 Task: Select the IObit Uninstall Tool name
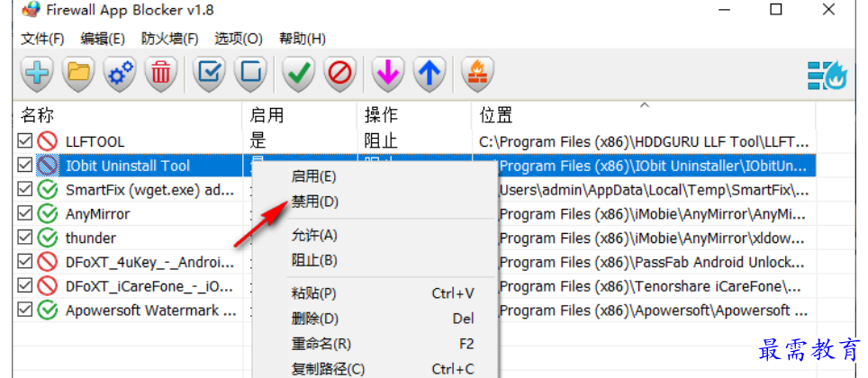(128, 166)
